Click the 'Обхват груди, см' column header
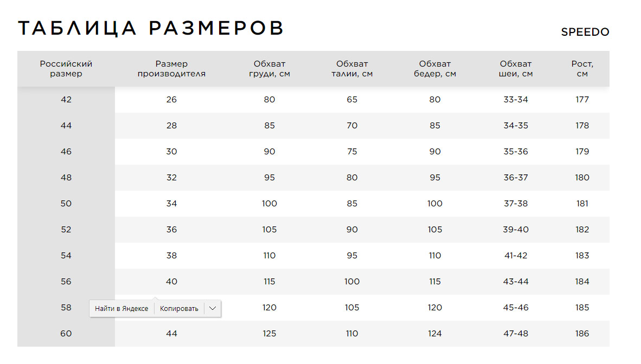The width and height of the screenshot is (641, 364). click(x=270, y=69)
